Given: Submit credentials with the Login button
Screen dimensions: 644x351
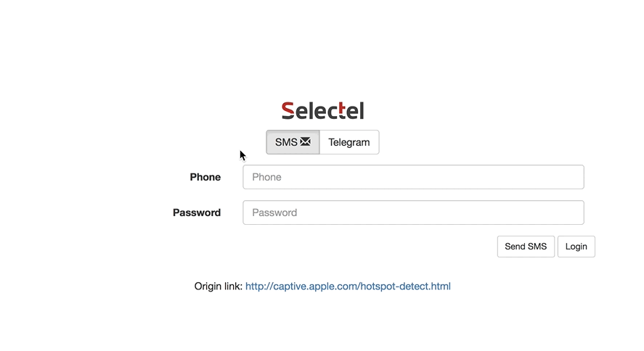Looking at the screenshot, I should click(576, 247).
